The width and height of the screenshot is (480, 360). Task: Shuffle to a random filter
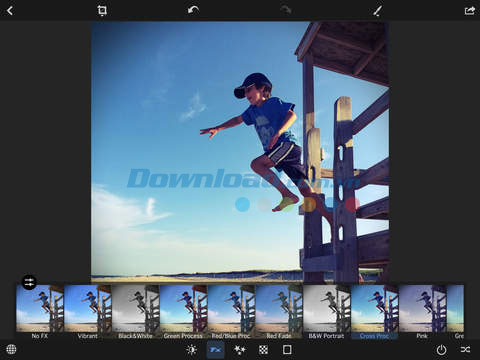click(465, 349)
